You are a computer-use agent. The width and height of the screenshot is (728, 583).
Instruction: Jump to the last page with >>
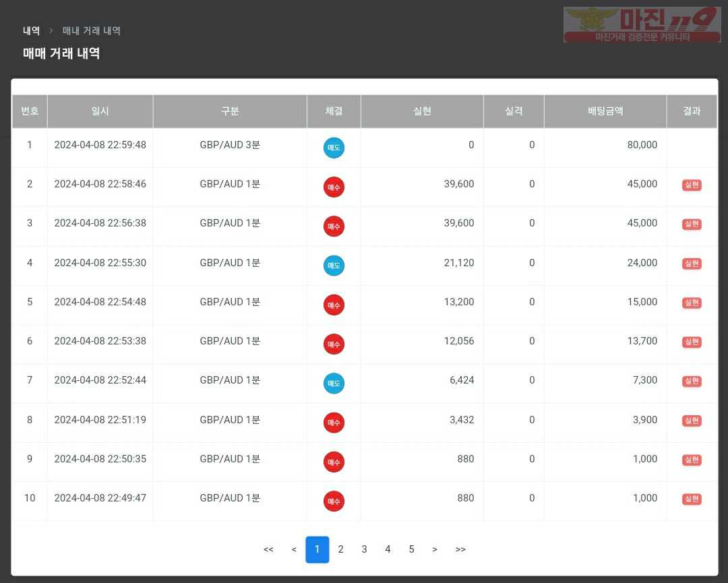(x=460, y=549)
